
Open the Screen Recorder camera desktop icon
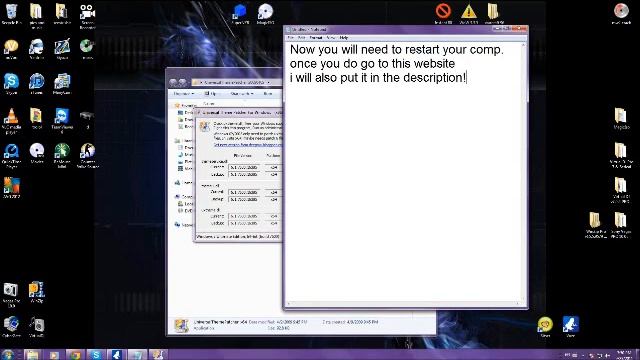[87, 16]
